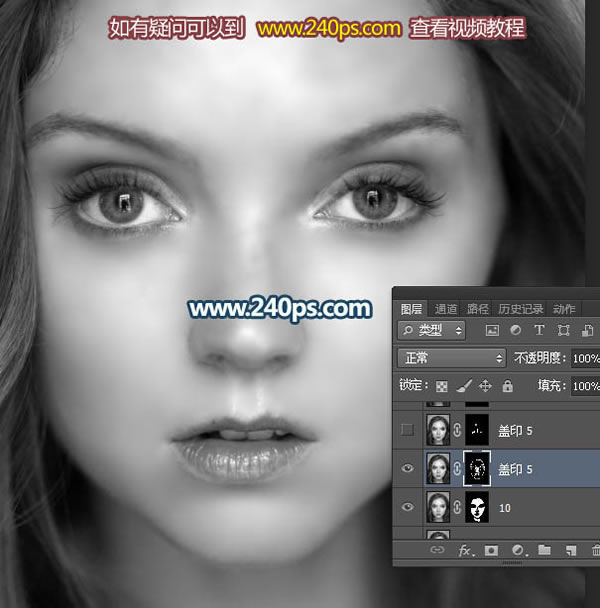Lock position move-arrows icon
The width and height of the screenshot is (600, 608).
point(485,386)
